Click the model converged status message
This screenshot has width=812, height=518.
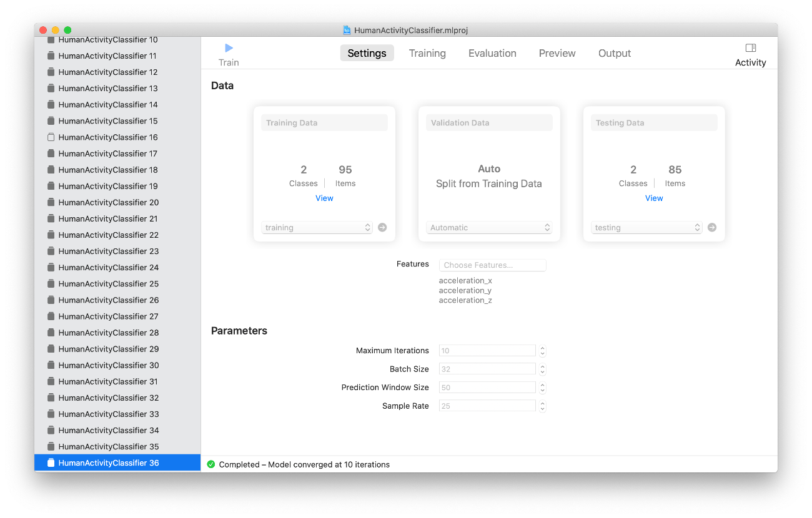tap(304, 465)
